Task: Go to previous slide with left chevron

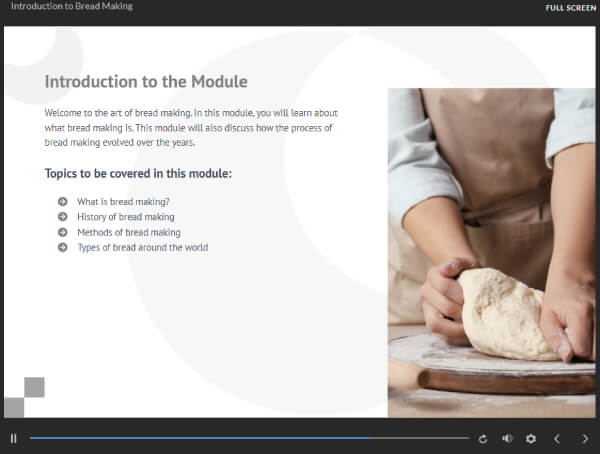Action: [557, 439]
